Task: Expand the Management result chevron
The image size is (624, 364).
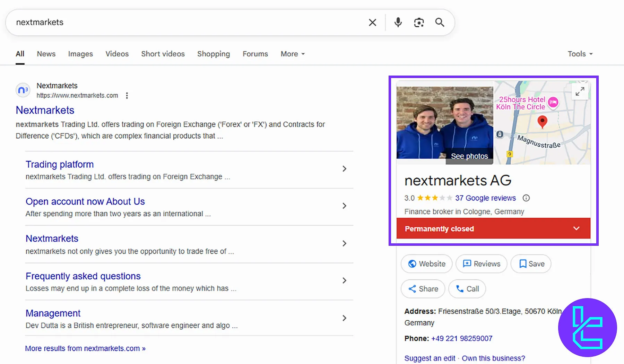Action: click(344, 318)
